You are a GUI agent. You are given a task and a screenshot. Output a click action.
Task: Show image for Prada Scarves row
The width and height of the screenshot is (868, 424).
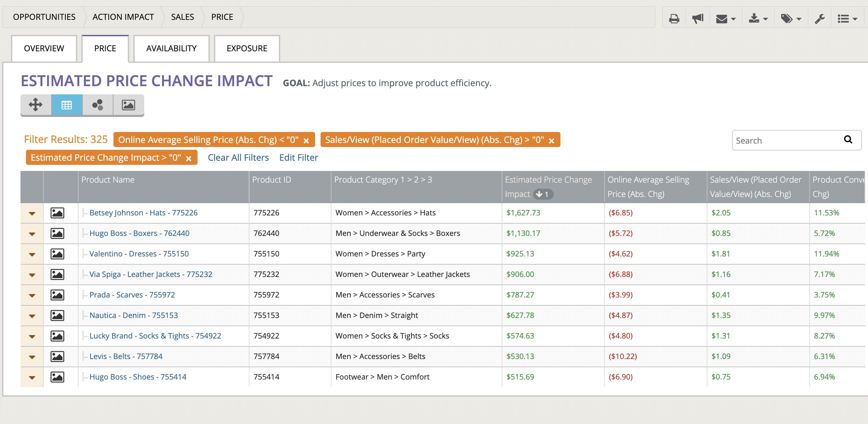point(57,295)
